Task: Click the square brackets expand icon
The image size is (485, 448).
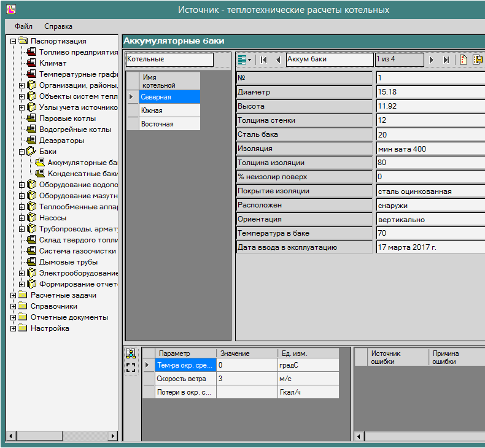Action: click(130, 368)
